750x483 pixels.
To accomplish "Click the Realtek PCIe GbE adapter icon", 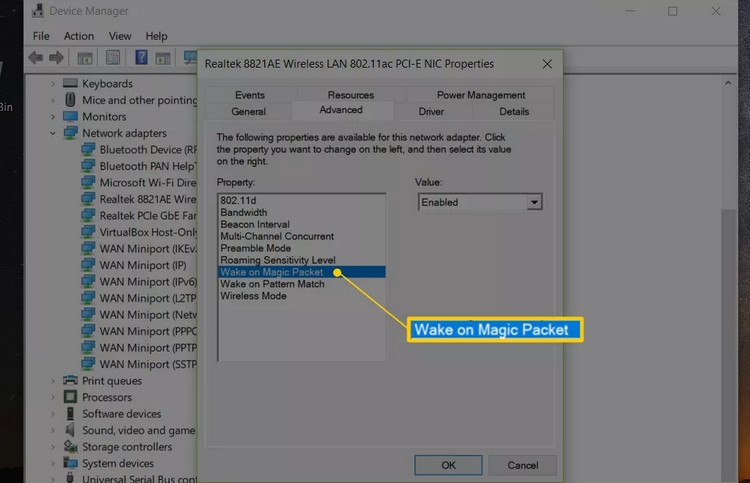I will tap(88, 216).
